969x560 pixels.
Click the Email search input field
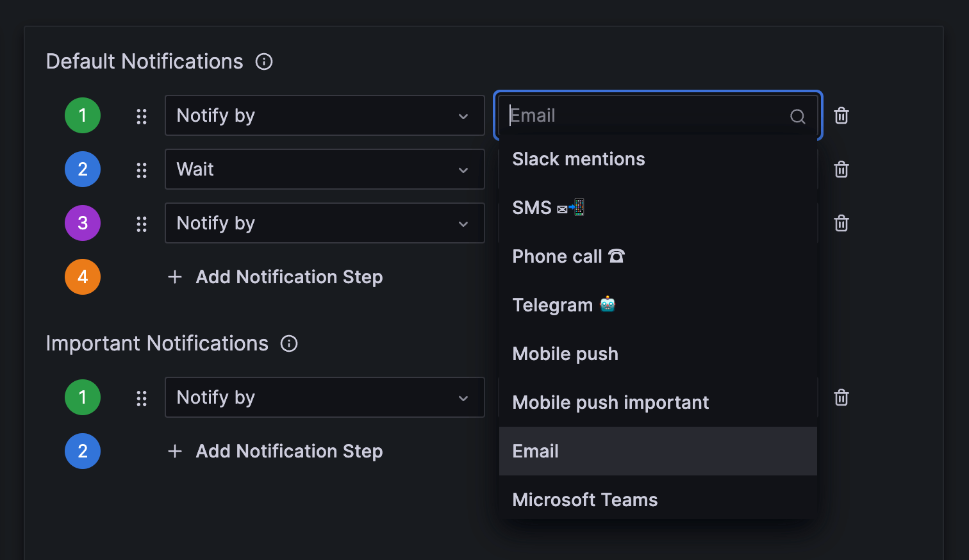coord(641,115)
